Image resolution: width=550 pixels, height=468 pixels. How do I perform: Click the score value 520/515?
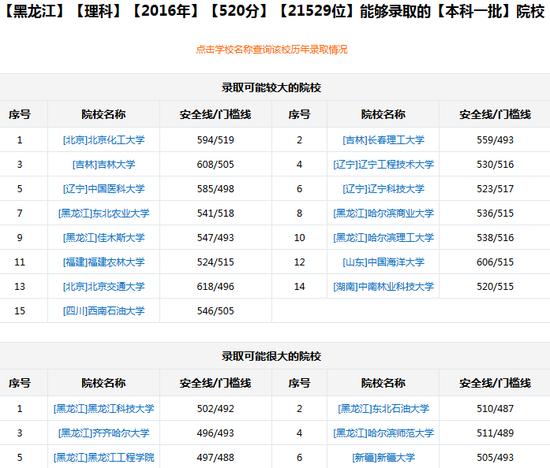click(x=495, y=286)
